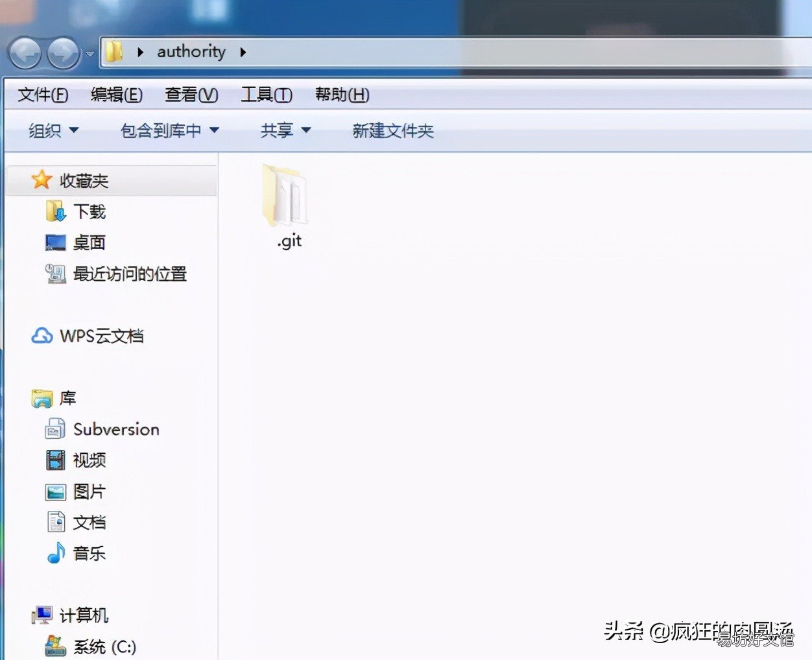Viewport: 812px width, 660px height.
Task: Click the 收藏夹 star icon
Action: pyautogui.click(x=42, y=180)
